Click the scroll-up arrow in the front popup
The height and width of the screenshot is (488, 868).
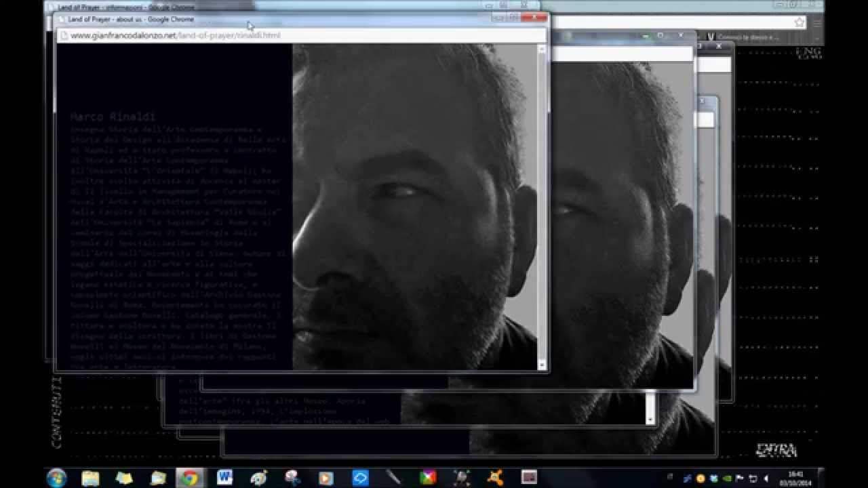tap(542, 49)
